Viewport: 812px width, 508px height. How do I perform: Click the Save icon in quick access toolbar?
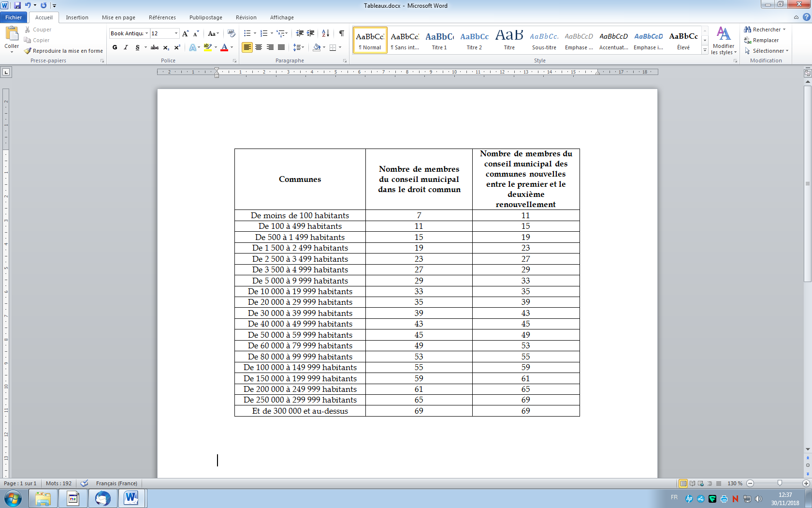pos(17,5)
